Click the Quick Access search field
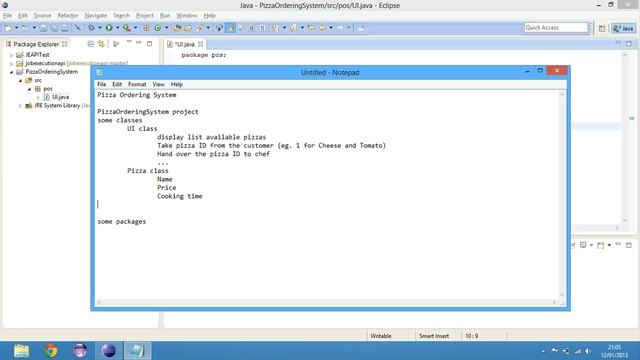Screen dimensions: 640x360 click(x=556, y=27)
